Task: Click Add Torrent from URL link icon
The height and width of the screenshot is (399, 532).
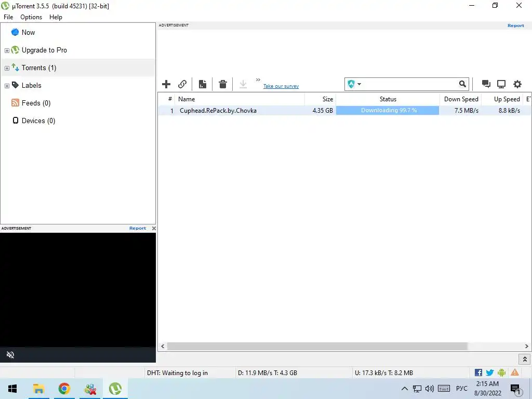Action: click(x=182, y=84)
